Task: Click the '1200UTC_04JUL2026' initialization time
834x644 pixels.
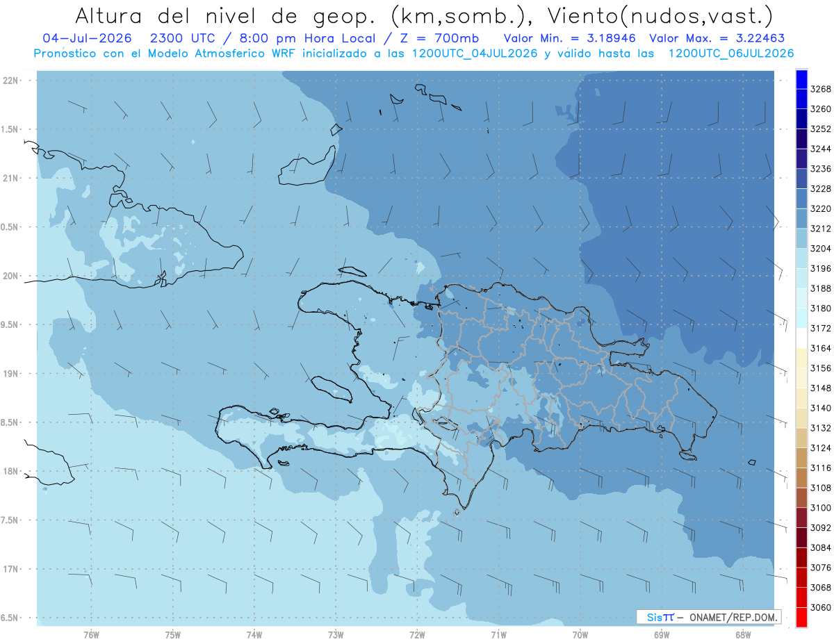Action: [475, 53]
